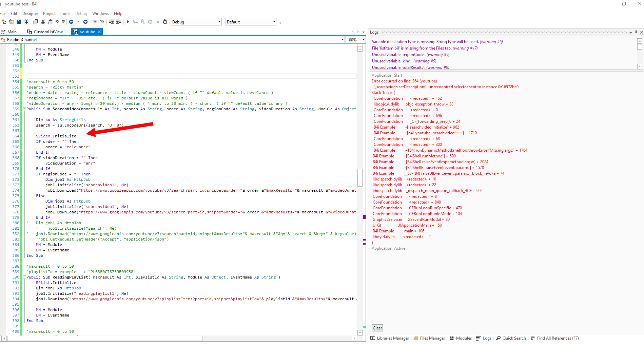This screenshot has width=644, height=344.
Task: Click the Paste clipboard icon
Action: click(x=50, y=22)
